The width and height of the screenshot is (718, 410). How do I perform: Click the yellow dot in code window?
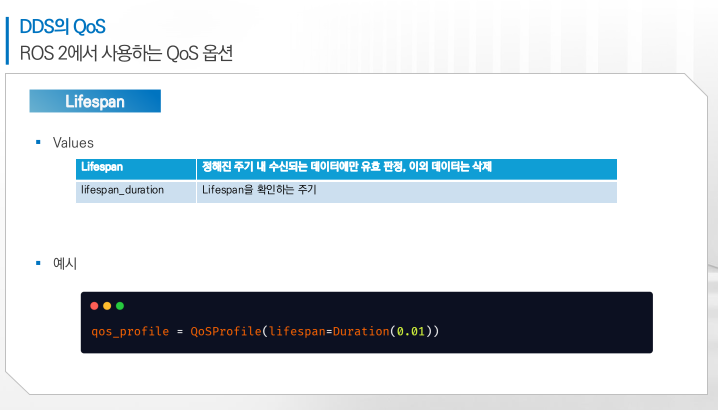[x=107, y=306]
